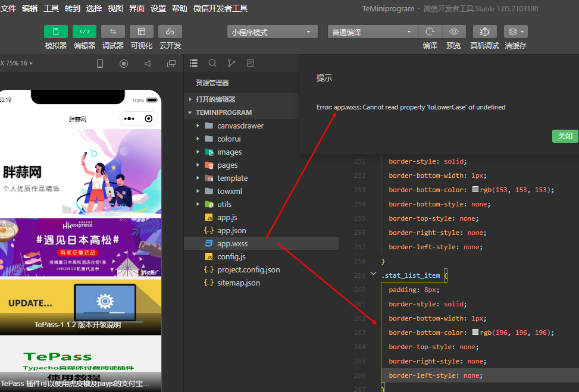This screenshot has width=579, height=392.
Task: Click the 预览 preview eye icon
Action: pos(453,32)
